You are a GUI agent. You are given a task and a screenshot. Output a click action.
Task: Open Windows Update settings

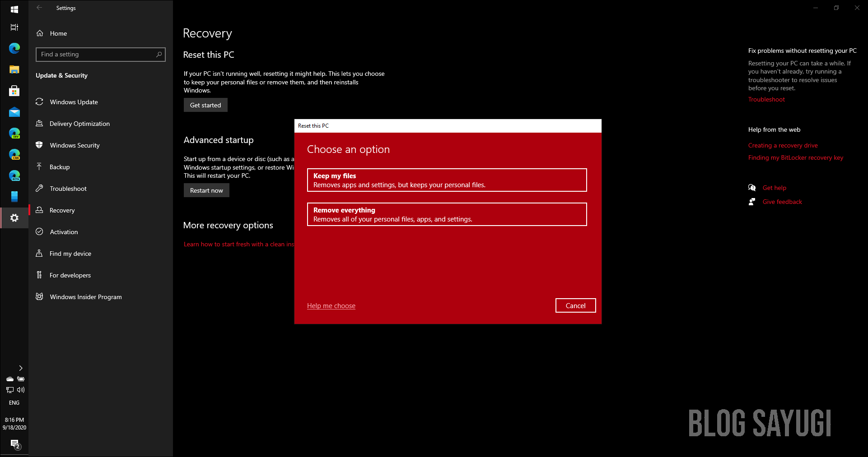(x=74, y=102)
